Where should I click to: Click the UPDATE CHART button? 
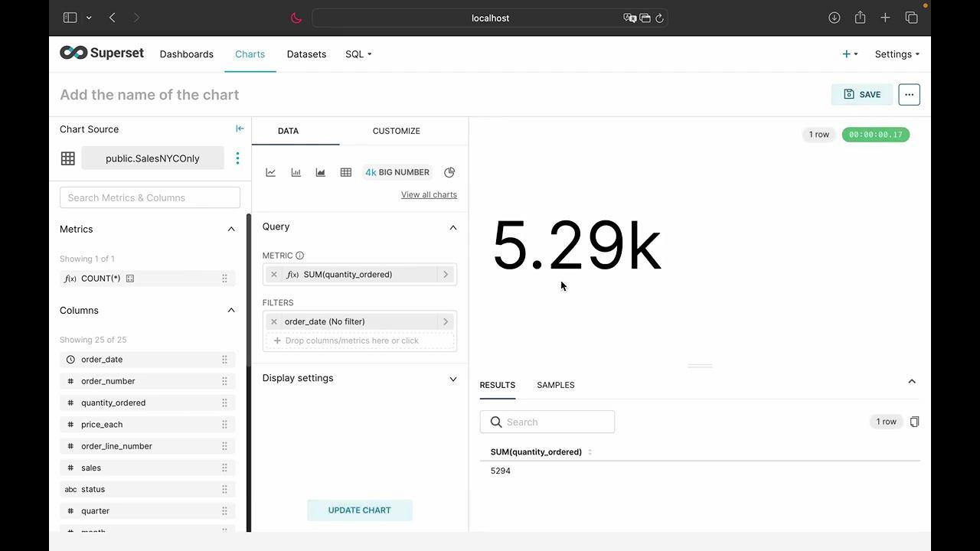(360, 510)
